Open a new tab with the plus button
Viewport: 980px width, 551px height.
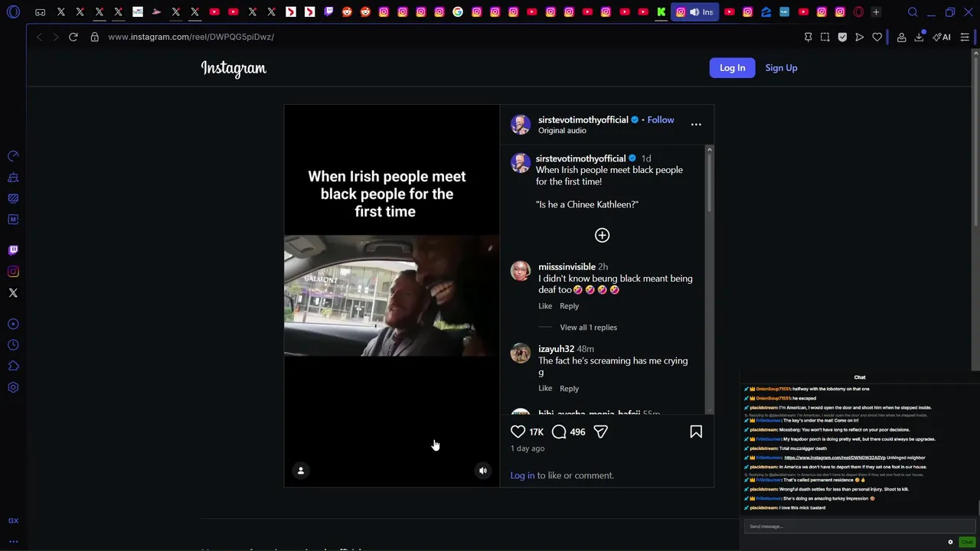tap(876, 12)
